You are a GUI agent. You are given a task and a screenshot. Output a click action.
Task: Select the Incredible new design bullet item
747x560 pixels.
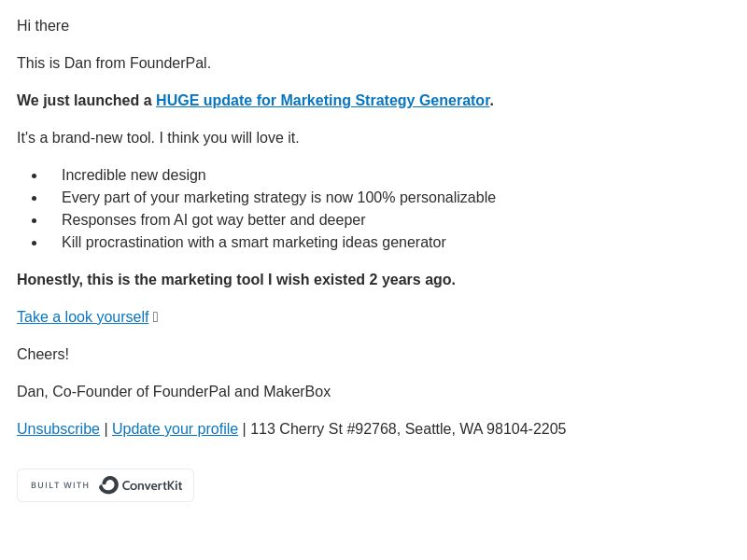[x=134, y=175]
